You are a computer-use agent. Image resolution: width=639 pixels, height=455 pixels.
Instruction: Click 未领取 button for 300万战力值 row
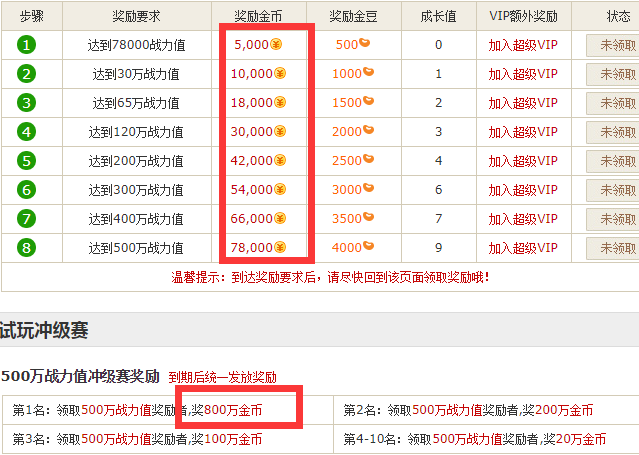coord(613,190)
